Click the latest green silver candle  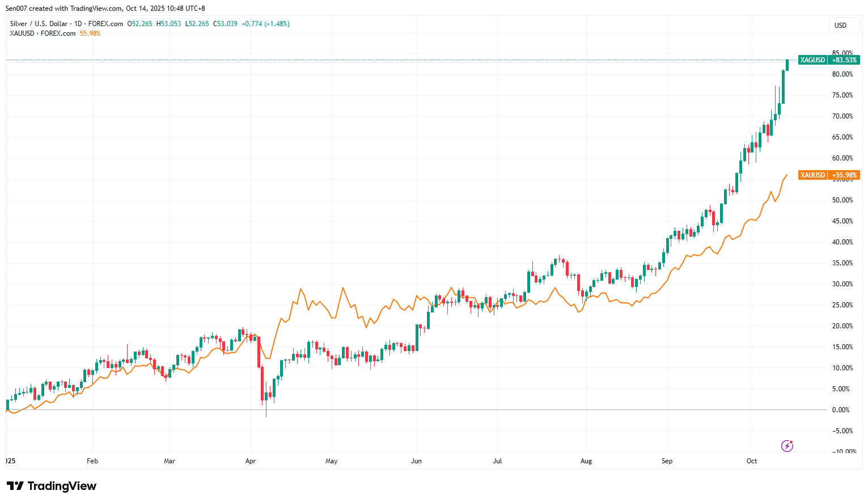787,65
